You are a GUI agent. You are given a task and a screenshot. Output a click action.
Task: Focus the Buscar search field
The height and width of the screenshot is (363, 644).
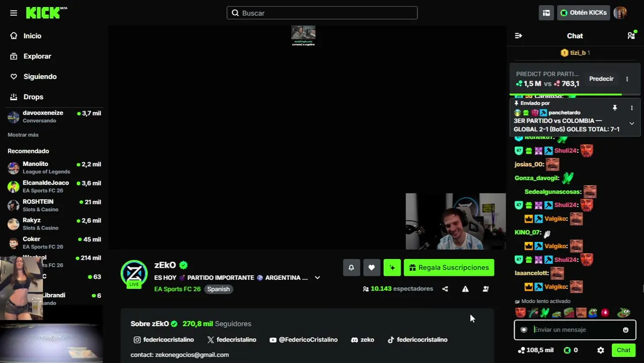click(322, 13)
